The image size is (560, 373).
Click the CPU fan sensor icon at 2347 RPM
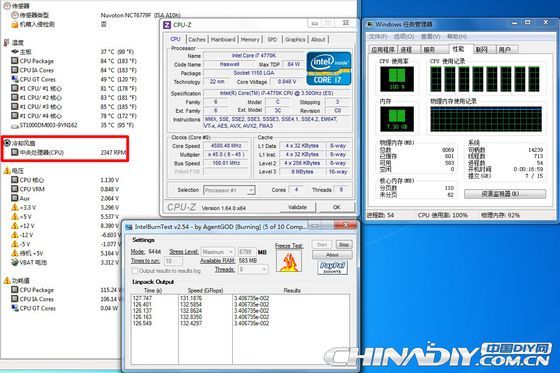pos(14,152)
